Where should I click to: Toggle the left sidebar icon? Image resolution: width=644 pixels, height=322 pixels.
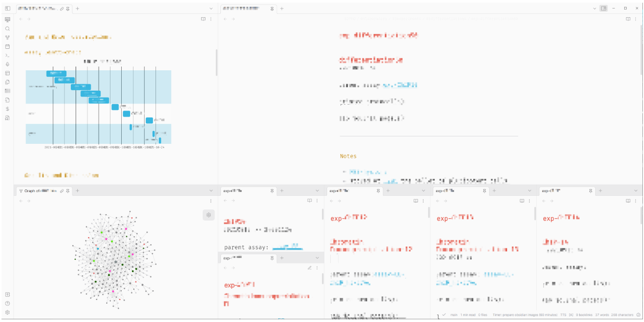(8, 9)
